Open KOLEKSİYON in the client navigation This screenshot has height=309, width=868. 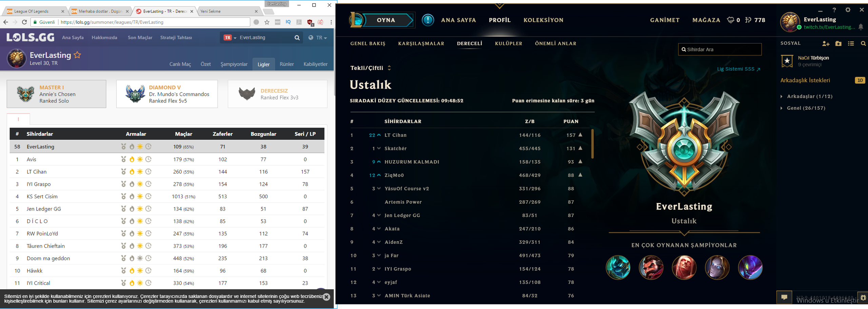point(544,20)
